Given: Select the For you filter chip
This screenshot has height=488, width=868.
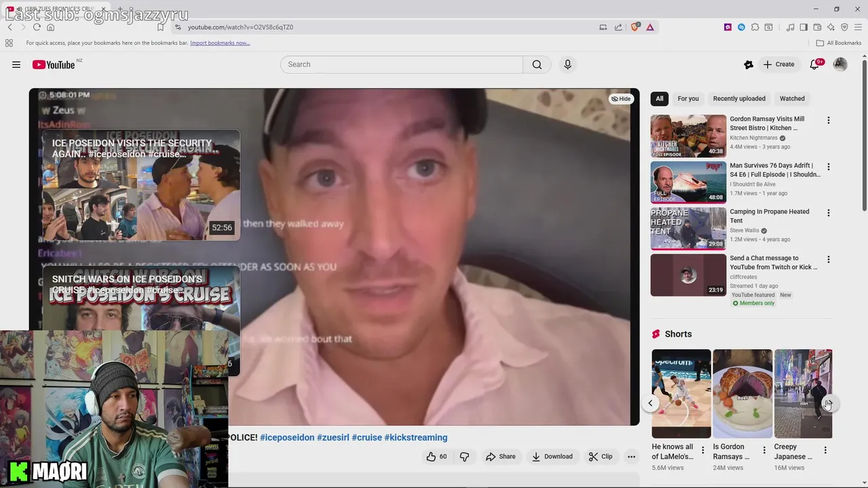Looking at the screenshot, I should tap(688, 99).
